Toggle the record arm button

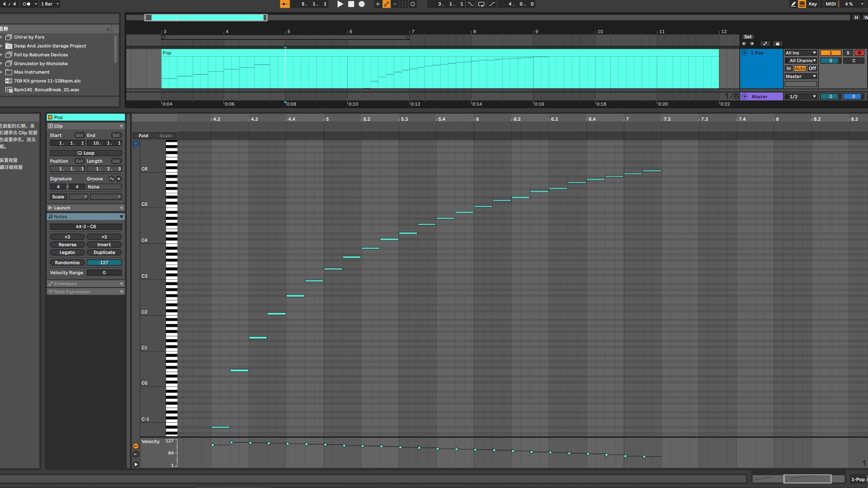859,52
